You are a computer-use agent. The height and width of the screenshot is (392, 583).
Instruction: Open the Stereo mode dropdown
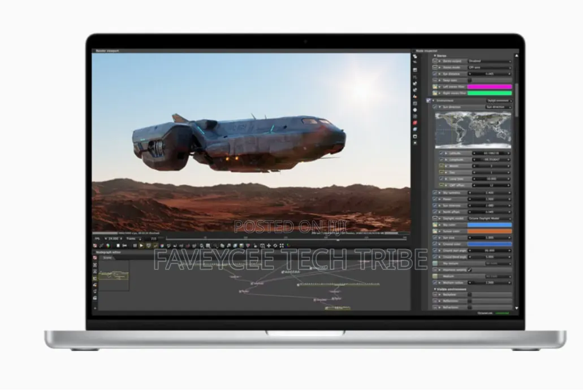point(489,67)
